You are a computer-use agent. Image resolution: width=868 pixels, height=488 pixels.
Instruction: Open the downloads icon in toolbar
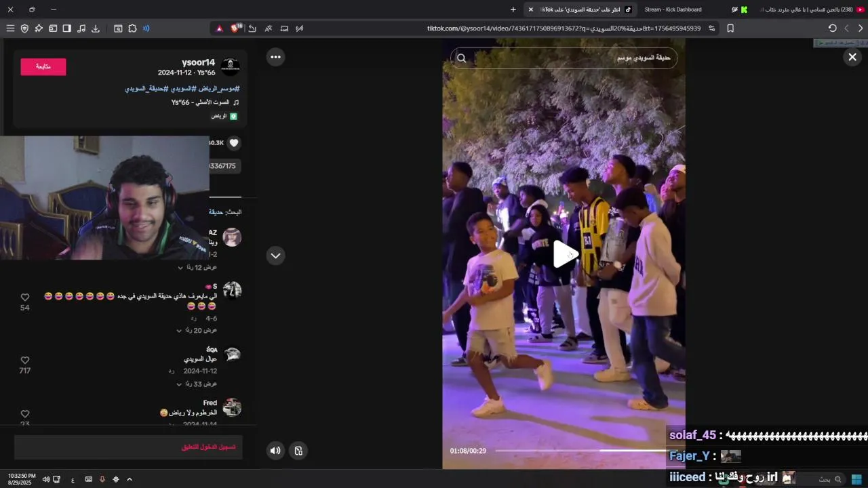tap(96, 28)
